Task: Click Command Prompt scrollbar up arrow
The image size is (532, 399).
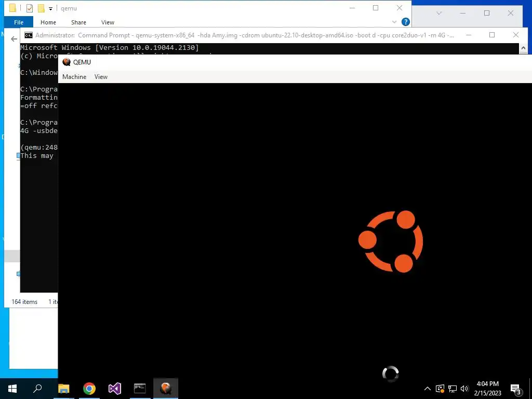Action: pyautogui.click(x=523, y=48)
